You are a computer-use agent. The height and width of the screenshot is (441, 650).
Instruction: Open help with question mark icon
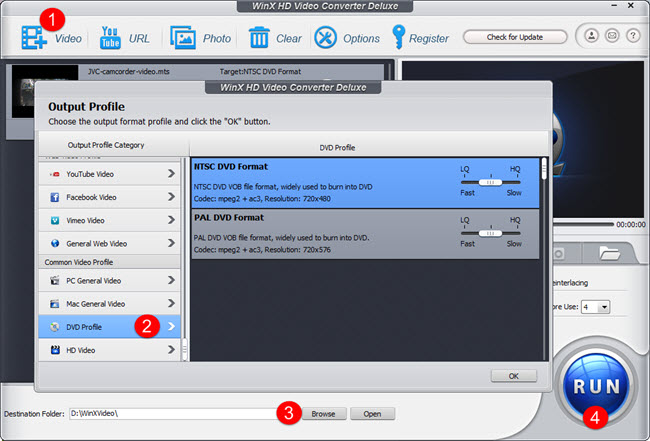coord(631,37)
